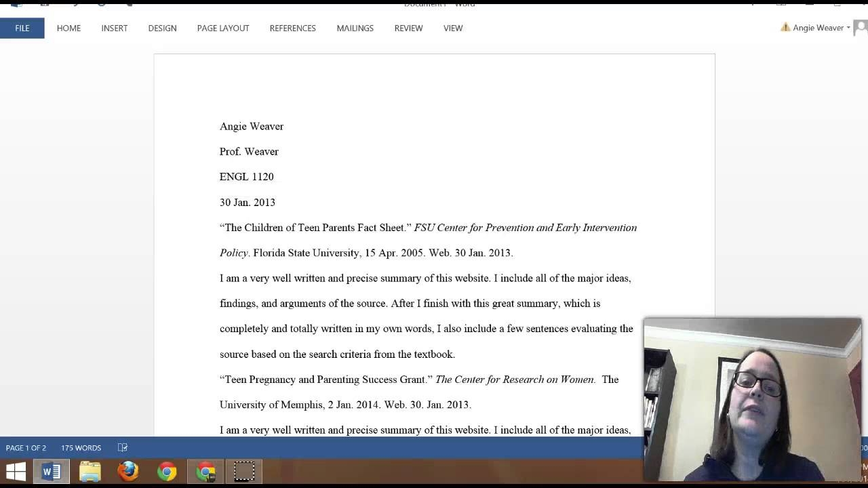Click PAGE 1 OF 2 in status bar
868x488 pixels.
point(26,447)
